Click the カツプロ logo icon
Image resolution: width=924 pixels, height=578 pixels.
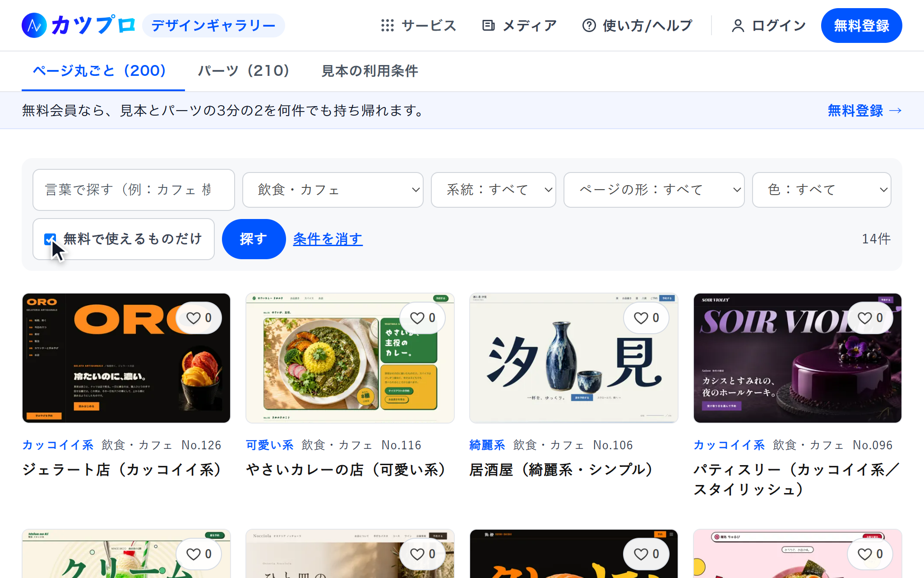tap(34, 25)
